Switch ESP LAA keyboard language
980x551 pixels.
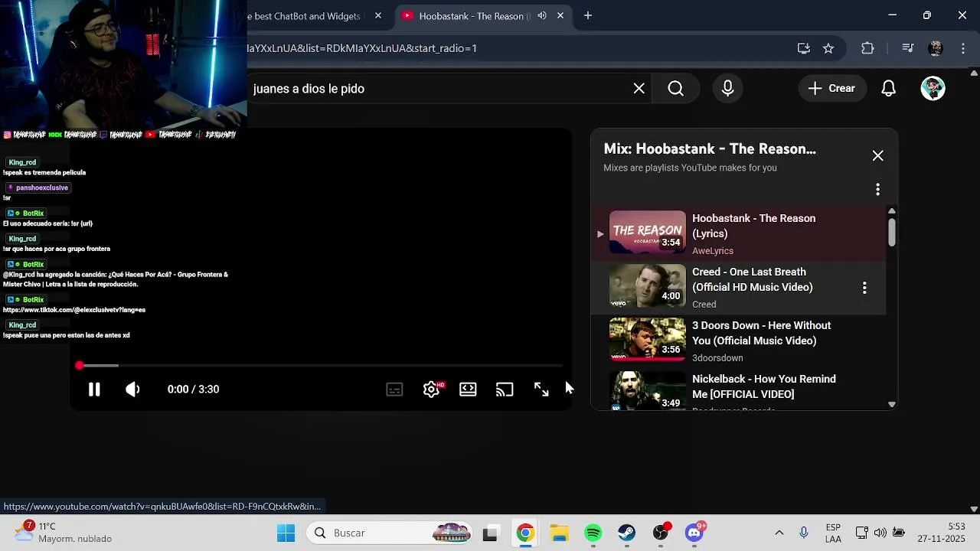833,533
